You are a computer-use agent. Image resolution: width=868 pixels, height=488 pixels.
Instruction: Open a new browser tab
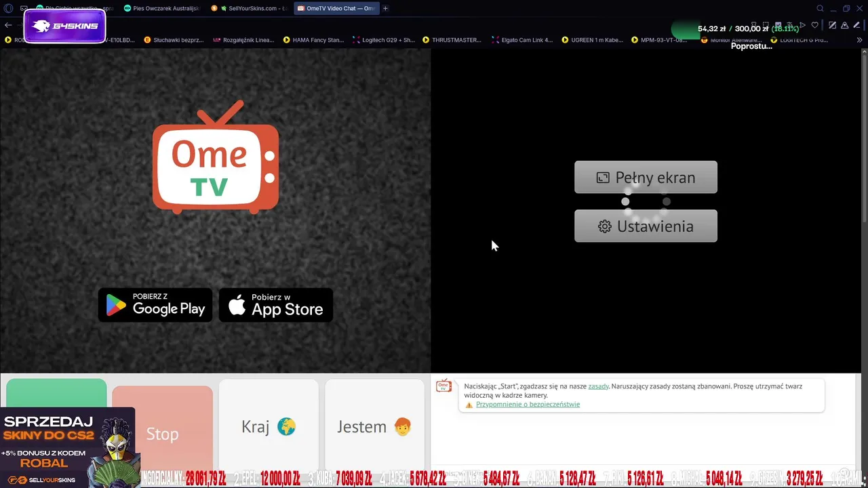coord(386,8)
